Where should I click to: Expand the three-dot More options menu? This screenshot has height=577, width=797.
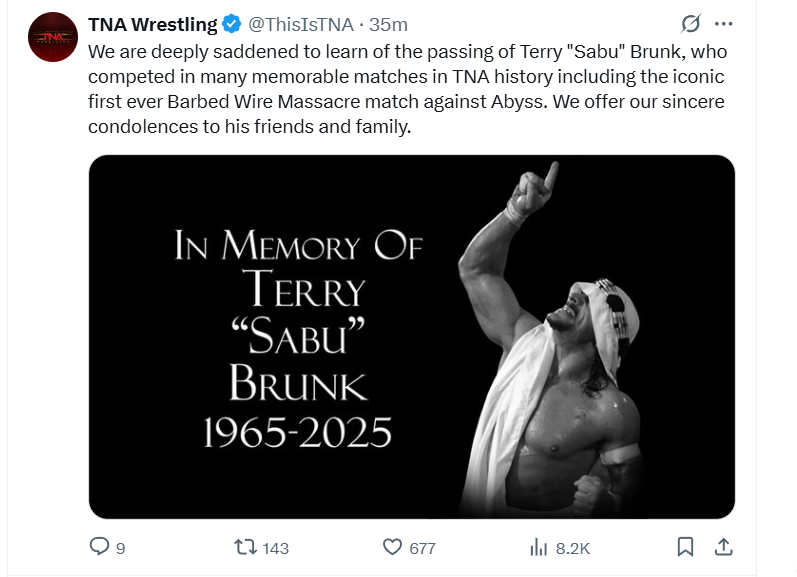[x=724, y=23]
